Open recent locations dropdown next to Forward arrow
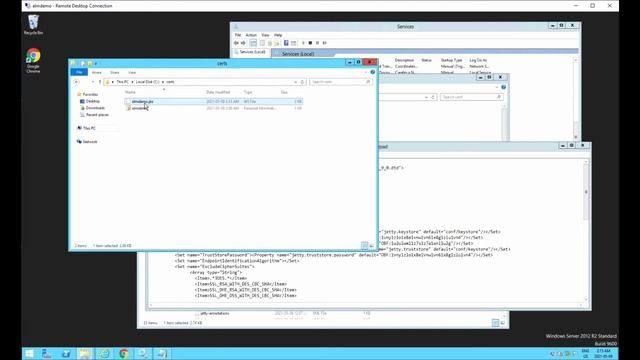 [93, 82]
